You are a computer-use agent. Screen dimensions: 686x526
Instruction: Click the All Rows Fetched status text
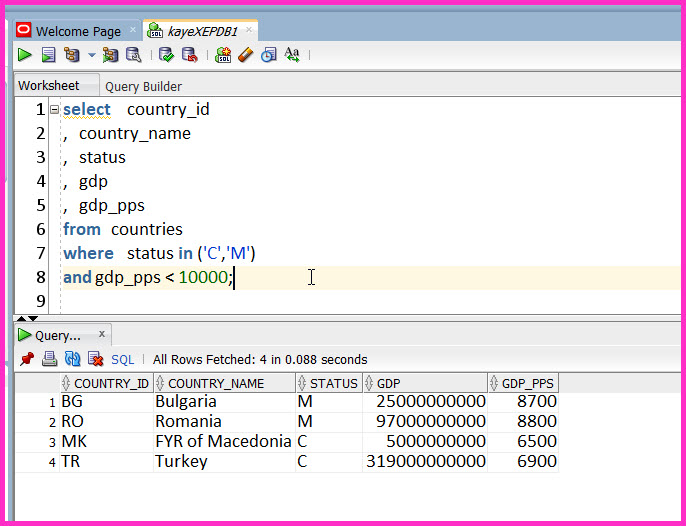click(260, 360)
